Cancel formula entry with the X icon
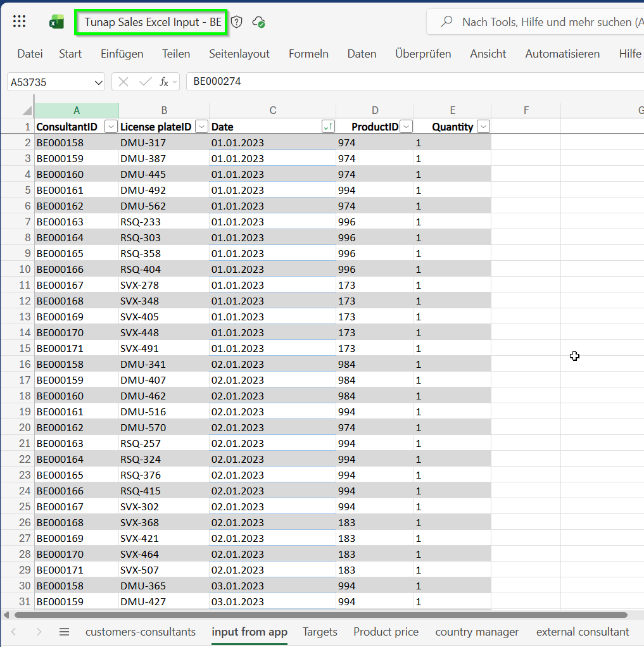Screen dimensions: 644x647 click(123, 82)
